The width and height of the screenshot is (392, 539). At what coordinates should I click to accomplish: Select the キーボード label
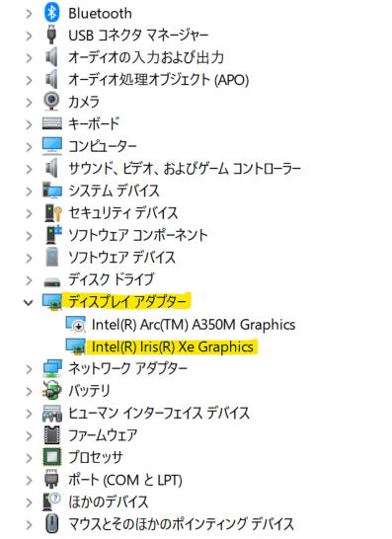94,123
